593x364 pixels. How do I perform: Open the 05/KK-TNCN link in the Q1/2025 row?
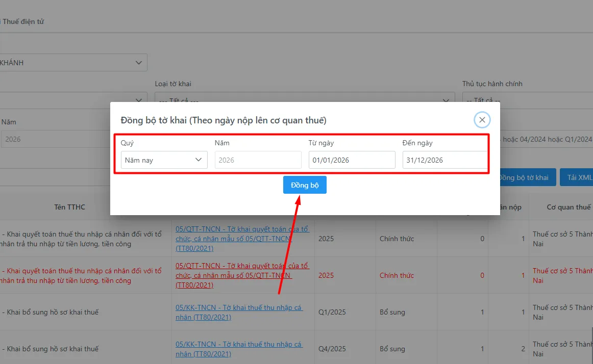239,312
